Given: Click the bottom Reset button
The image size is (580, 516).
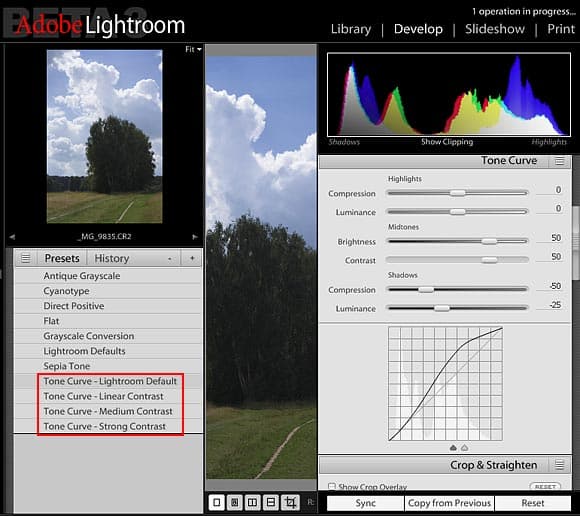Looking at the screenshot, I should coord(533,503).
